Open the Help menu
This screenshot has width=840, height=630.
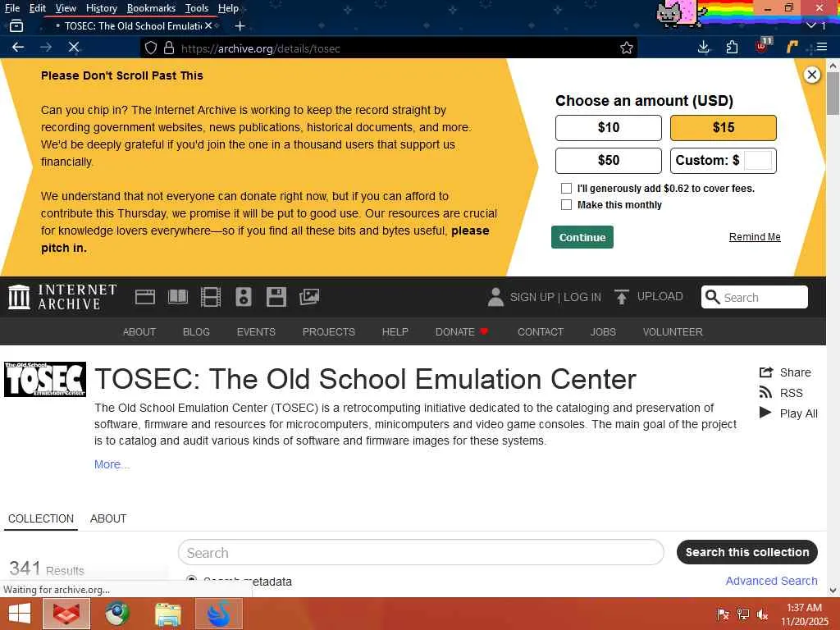pos(228,8)
